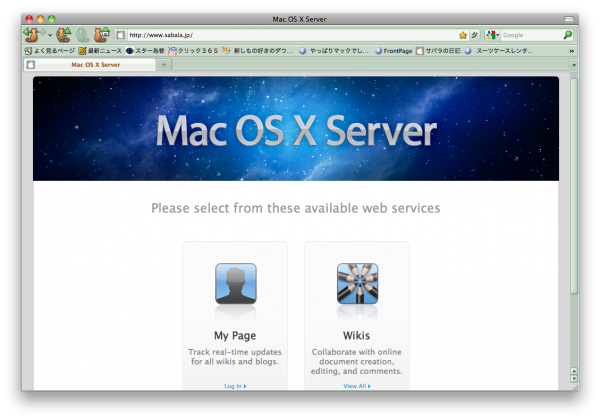Click the site identity icon beside the URL
This screenshot has width=600, height=420.
[x=121, y=35]
